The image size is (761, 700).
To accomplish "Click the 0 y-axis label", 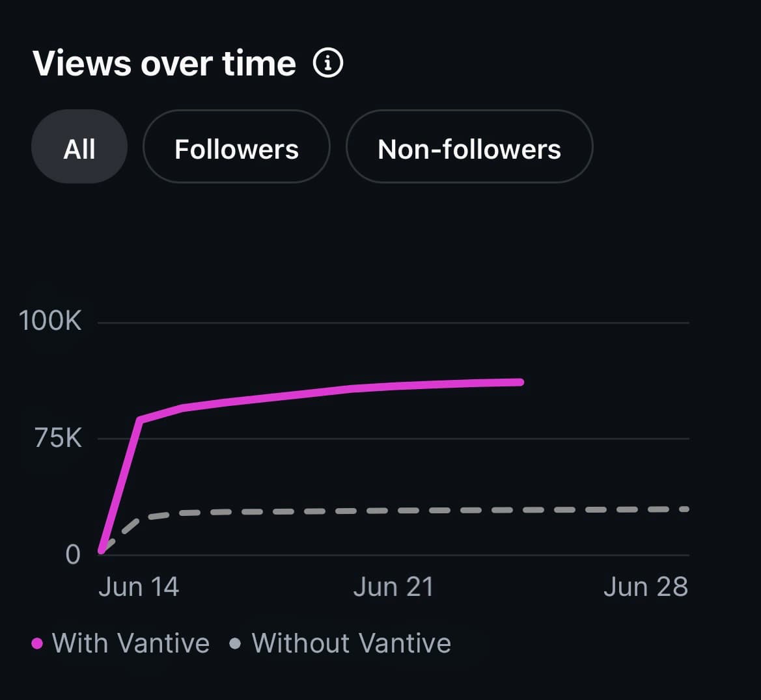I will [73, 554].
